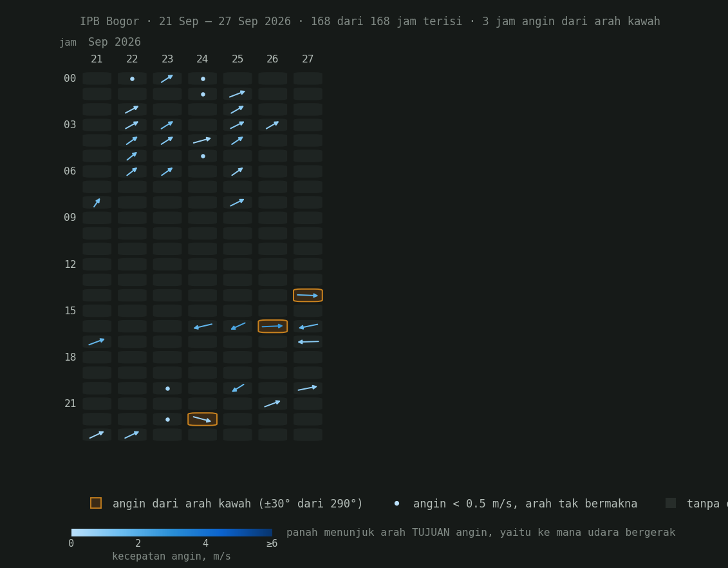Select the calm-wind dot for 23 Sep at hour 22

pos(167,420)
